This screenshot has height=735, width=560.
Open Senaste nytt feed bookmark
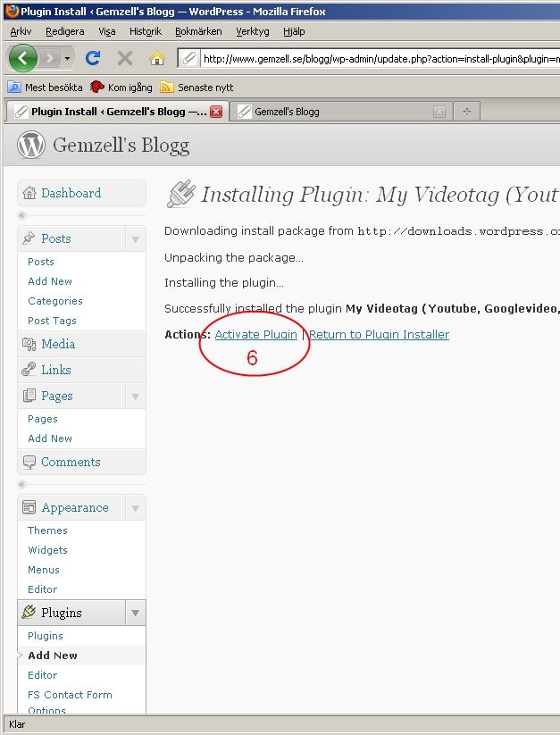pos(196,88)
